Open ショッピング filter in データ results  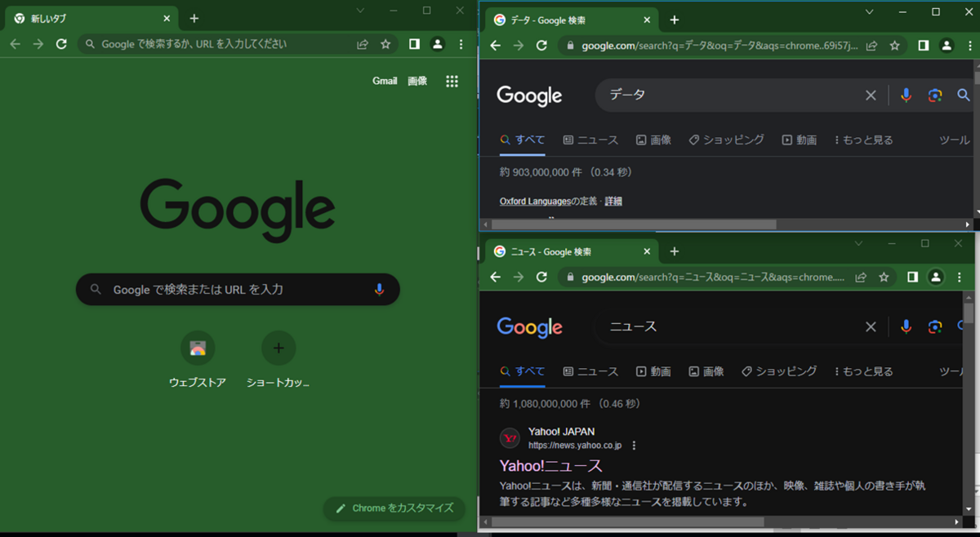[x=726, y=140]
